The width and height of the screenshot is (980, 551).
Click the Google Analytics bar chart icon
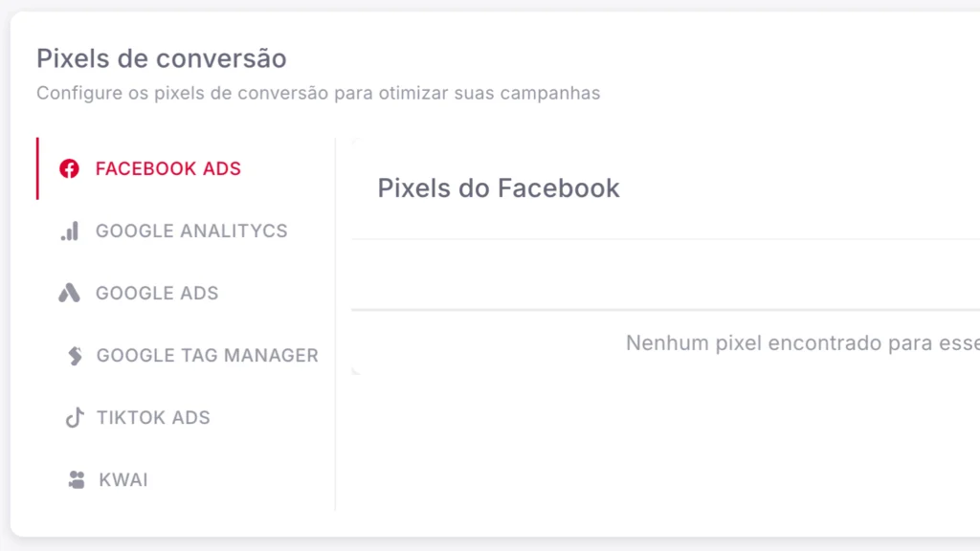tap(69, 231)
